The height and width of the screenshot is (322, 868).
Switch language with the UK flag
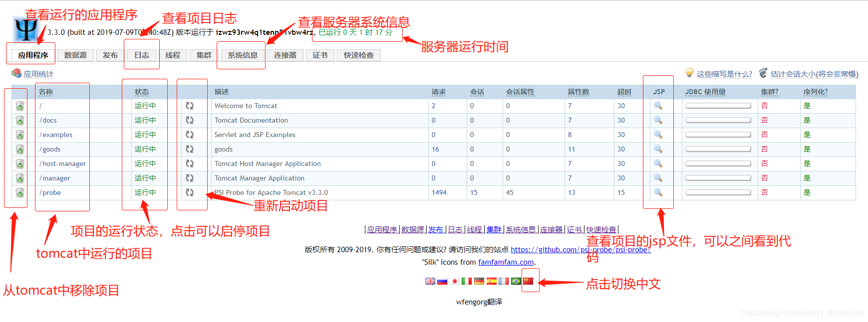(x=430, y=281)
